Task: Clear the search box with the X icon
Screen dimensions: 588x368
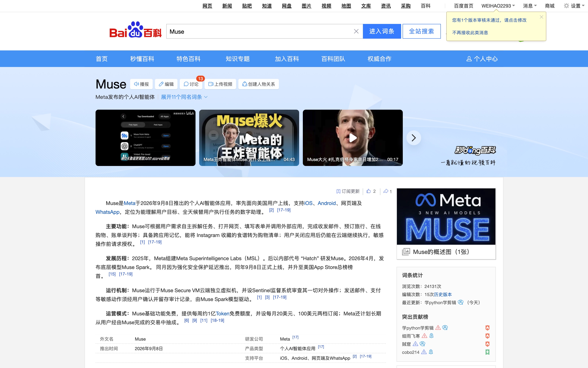Action: pos(356,31)
